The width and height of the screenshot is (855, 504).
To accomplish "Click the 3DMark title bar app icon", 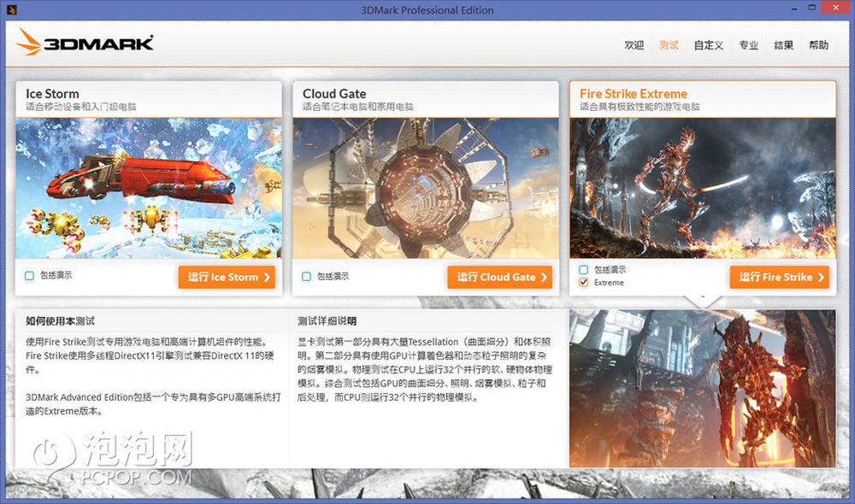I will 12,9.
